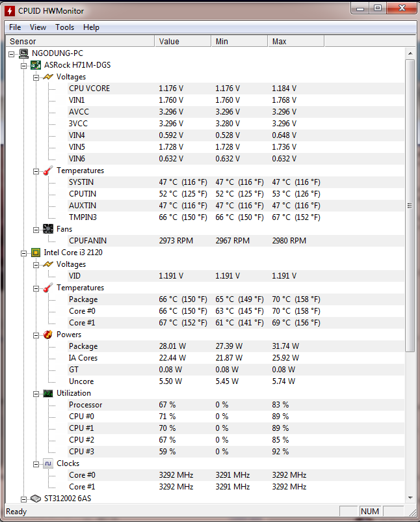The height and width of the screenshot is (522, 420).
Task: Click the flame icon next to Powers
Action: pyautogui.click(x=48, y=335)
